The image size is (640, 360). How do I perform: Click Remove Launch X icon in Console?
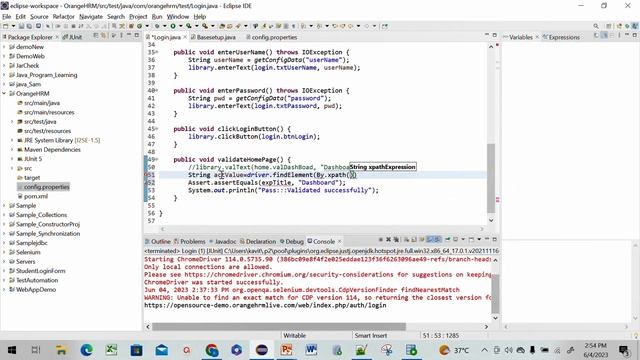tap(389, 240)
